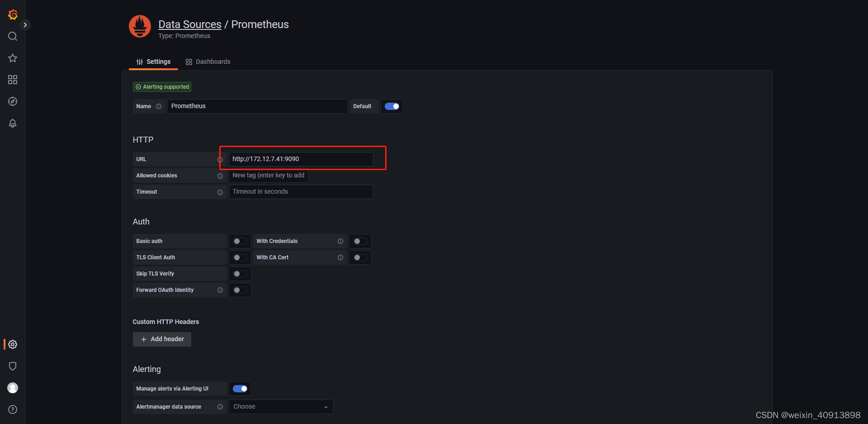Click the Name info icon

point(159,106)
